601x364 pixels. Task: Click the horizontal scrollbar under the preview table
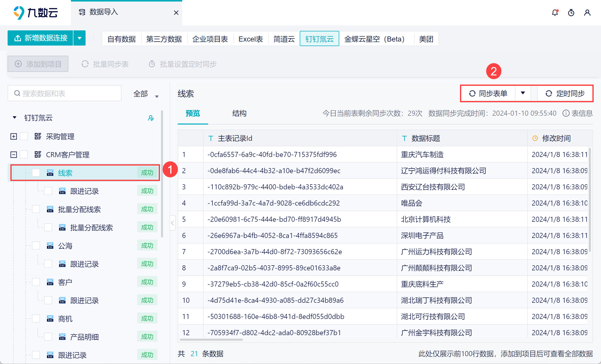coord(211,339)
